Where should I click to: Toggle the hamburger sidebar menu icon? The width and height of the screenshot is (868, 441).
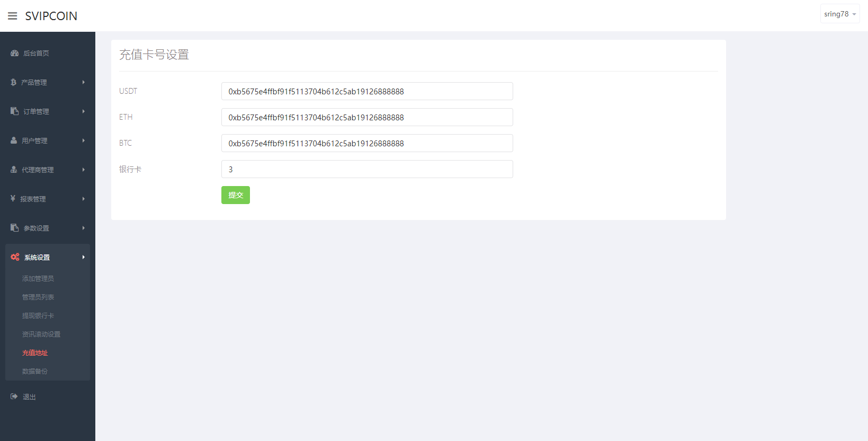click(x=13, y=16)
